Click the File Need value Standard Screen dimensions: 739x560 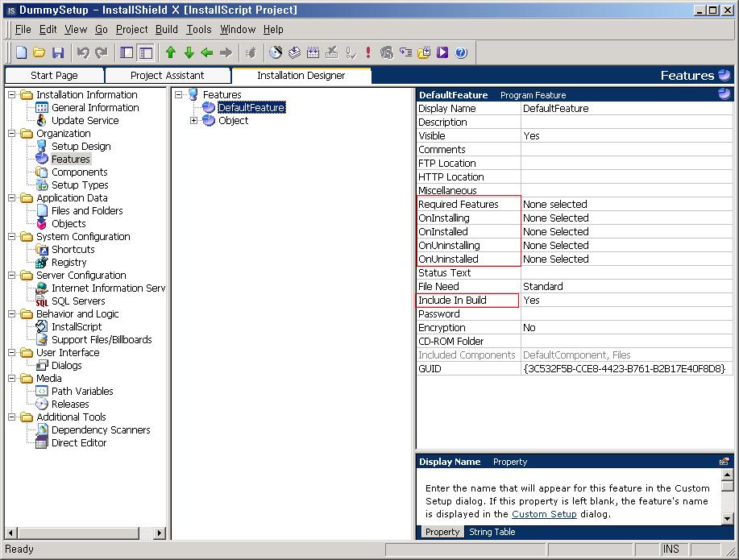coord(627,286)
